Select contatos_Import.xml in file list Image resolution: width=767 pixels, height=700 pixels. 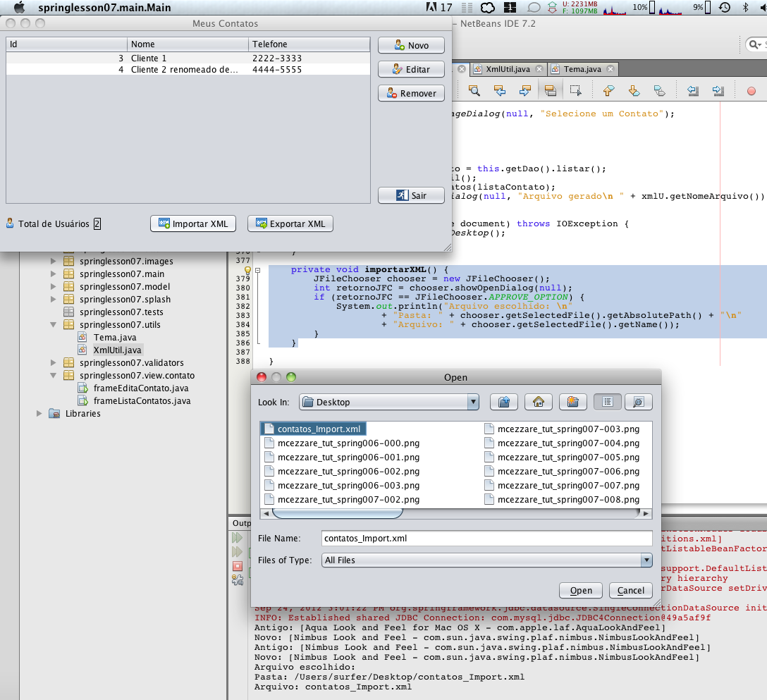pos(314,429)
